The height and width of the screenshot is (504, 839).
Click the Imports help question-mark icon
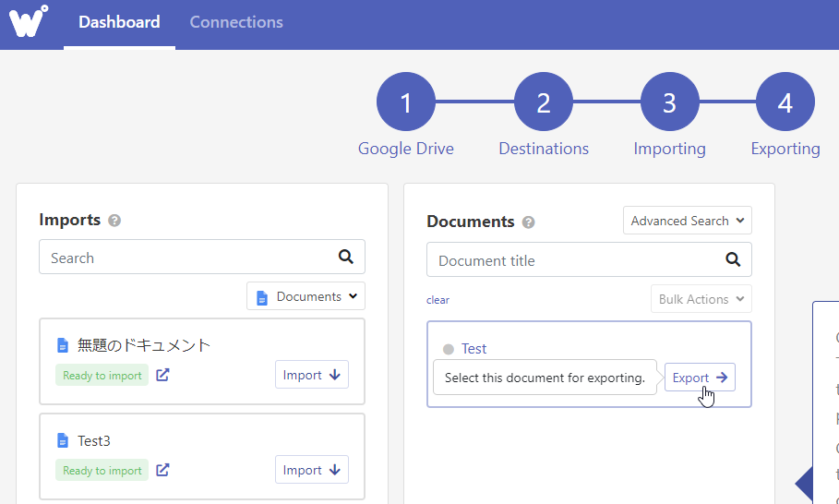[114, 221]
